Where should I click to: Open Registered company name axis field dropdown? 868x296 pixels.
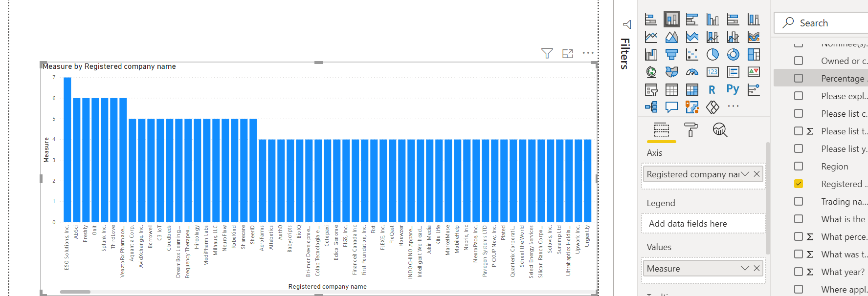pos(745,174)
